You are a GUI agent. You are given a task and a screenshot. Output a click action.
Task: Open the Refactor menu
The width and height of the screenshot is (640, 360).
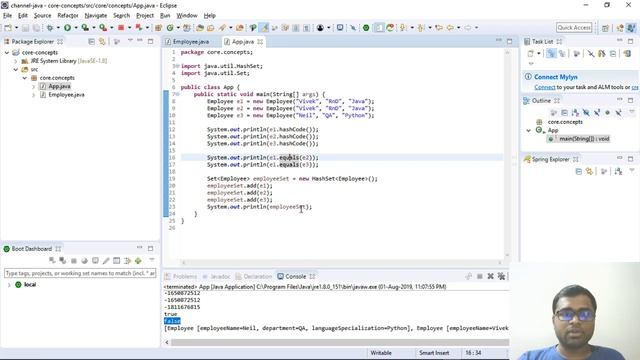[x=68, y=16]
